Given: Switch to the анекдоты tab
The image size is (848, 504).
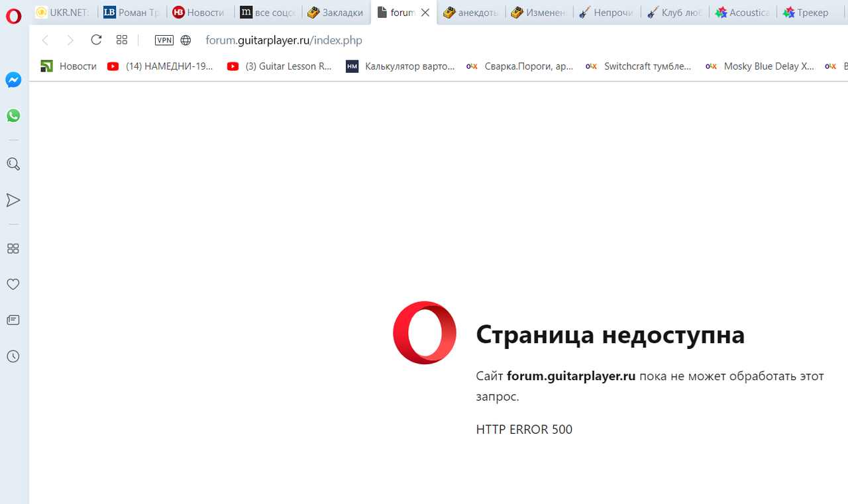Looking at the screenshot, I should [x=471, y=13].
